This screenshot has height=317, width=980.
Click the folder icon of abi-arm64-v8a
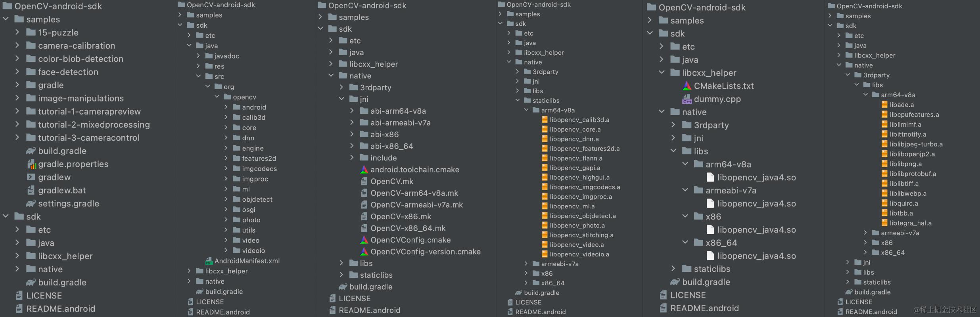point(364,111)
